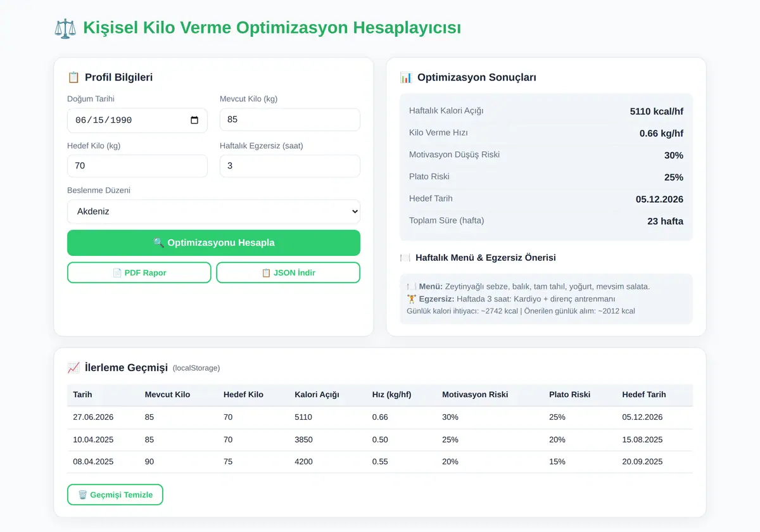Click the Optimizasyonu Hesapla button
Screen dimensions: 760x532
click(213, 243)
